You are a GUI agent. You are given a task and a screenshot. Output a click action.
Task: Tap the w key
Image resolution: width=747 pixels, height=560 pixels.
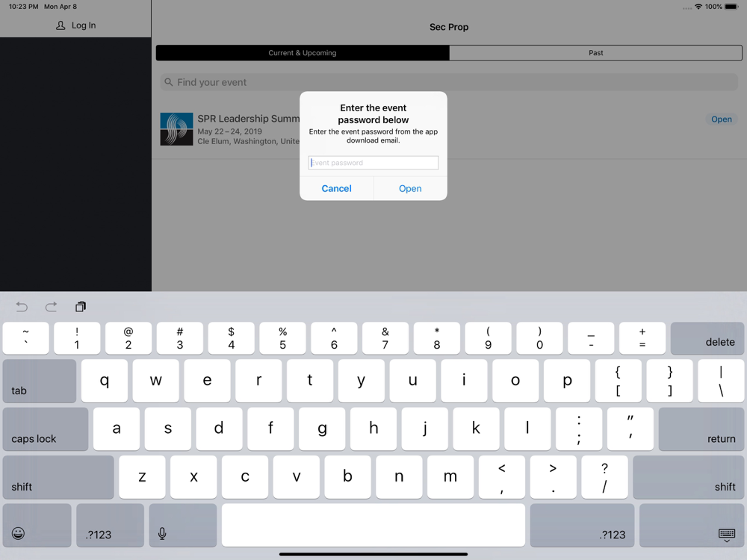click(x=156, y=381)
